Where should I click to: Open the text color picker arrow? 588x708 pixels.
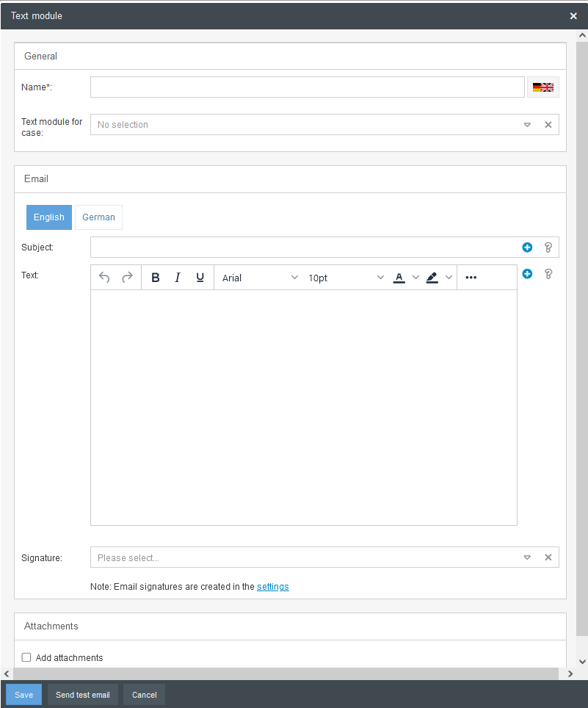415,278
